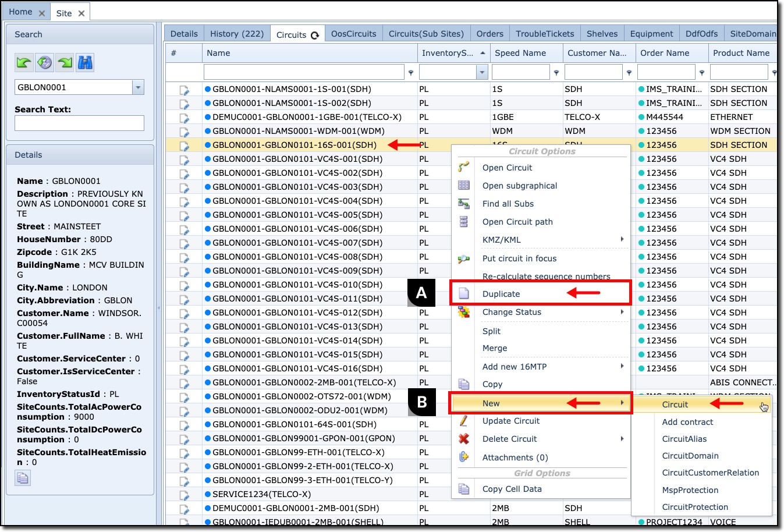This screenshot has width=784, height=532.
Task: Select Duplicate from the circuit menu
Action: (x=501, y=294)
